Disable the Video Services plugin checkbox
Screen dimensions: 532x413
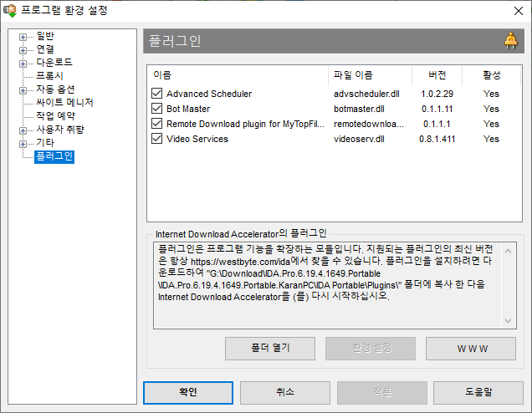[x=156, y=138]
